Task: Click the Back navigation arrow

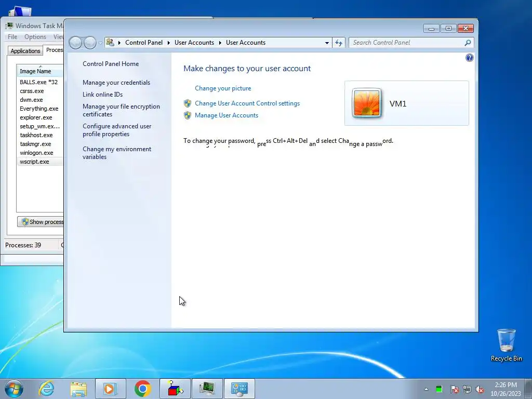Action: coord(76,43)
